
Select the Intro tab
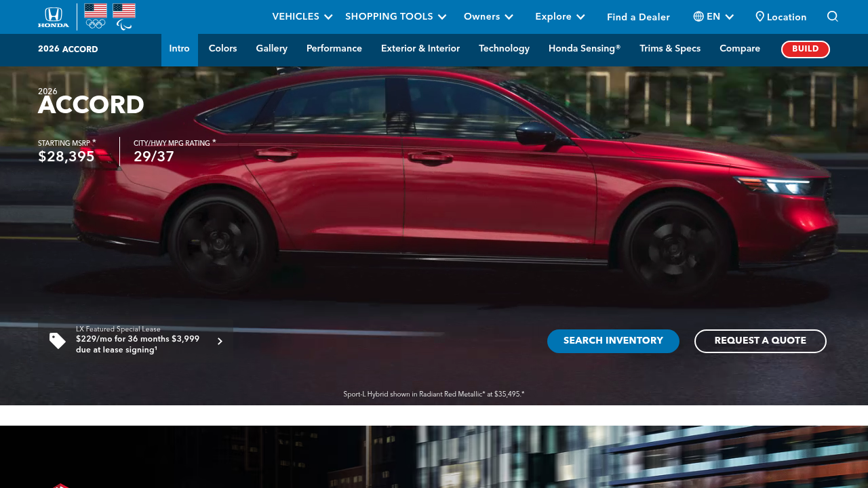180,49
